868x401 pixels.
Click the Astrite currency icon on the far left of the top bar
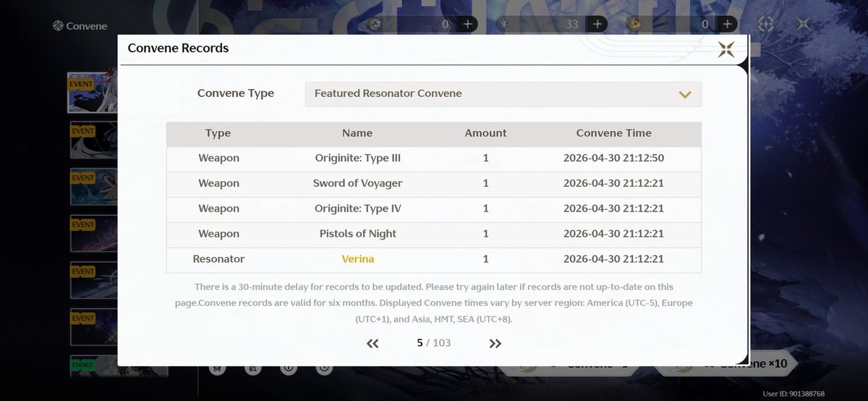click(375, 24)
